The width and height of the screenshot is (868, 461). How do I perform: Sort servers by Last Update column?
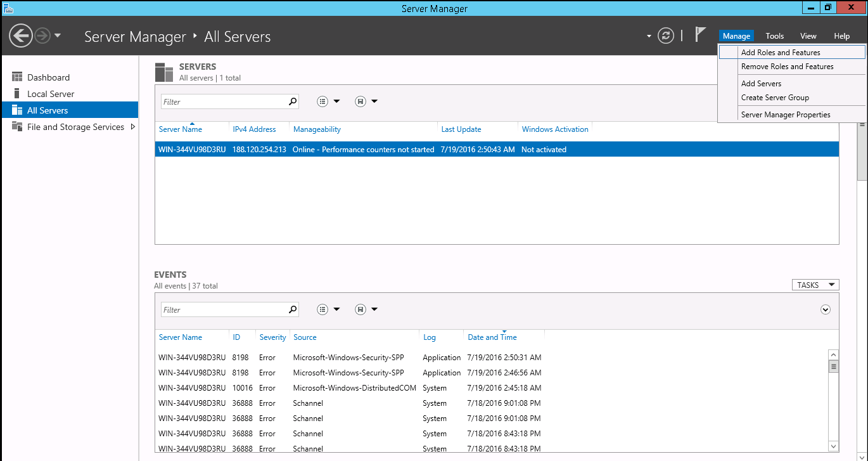[x=461, y=129]
